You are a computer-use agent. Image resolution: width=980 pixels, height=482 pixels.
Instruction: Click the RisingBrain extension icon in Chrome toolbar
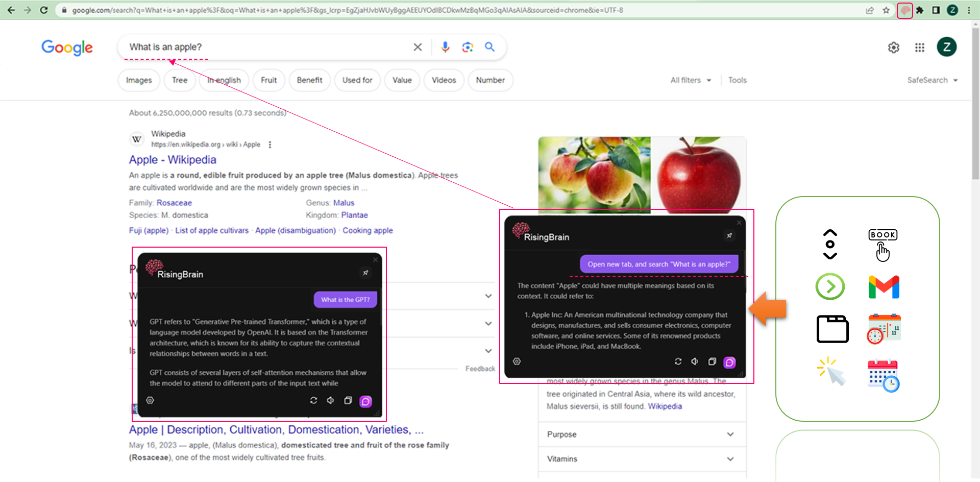point(904,10)
